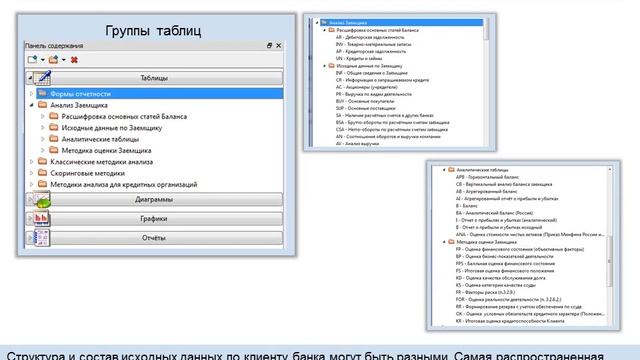Select Исходные данные по Заемщику in left tree
This screenshot has height=360, width=640.
(111, 128)
